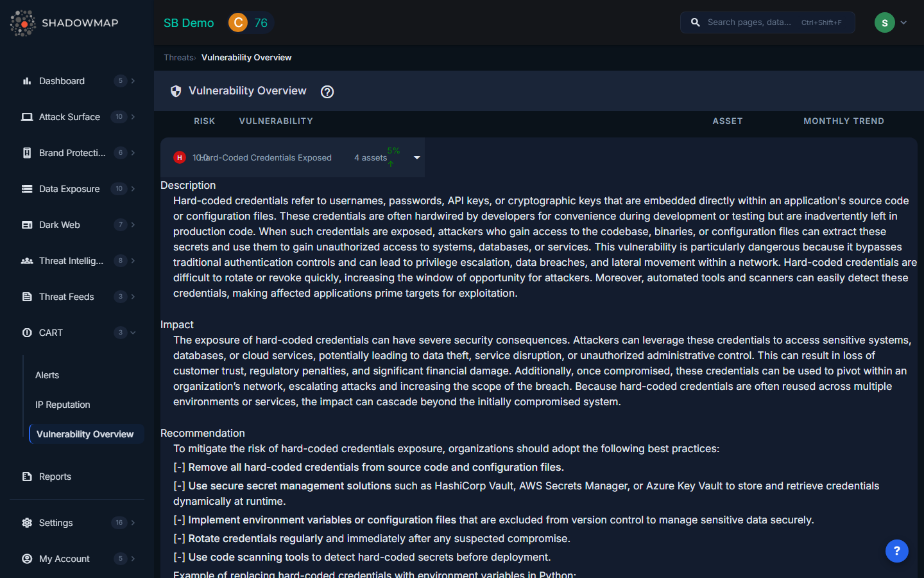Click the help question mark next to page title
This screenshot has height=578, width=924.
(x=327, y=92)
